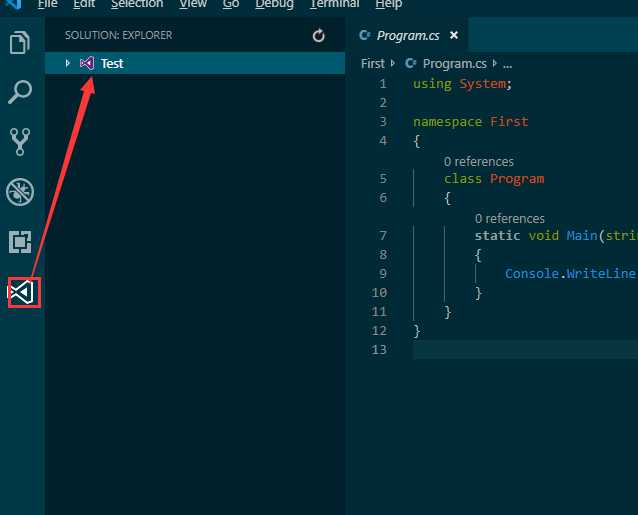Open the Extensions view
Screen dimensions: 638x515
(x=20, y=242)
